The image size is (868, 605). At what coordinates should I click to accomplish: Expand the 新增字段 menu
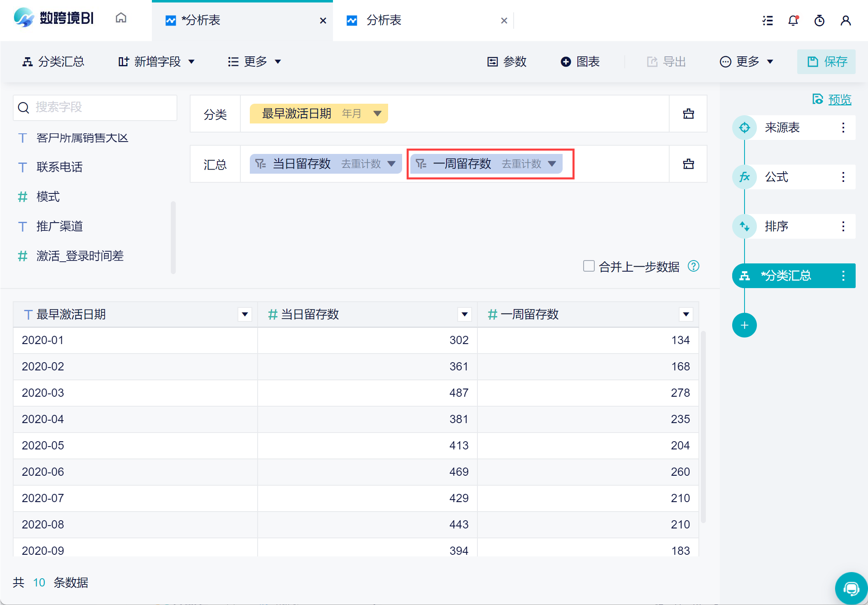(x=156, y=62)
